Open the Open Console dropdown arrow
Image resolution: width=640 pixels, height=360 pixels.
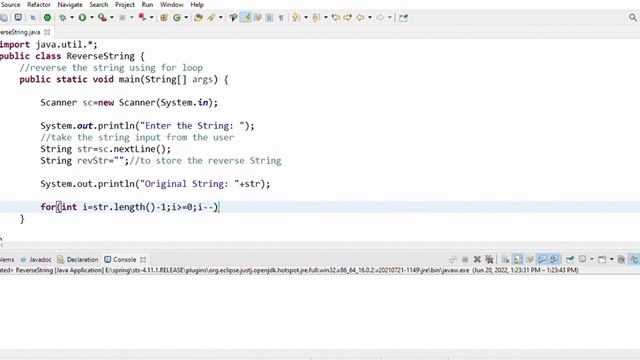(612, 259)
